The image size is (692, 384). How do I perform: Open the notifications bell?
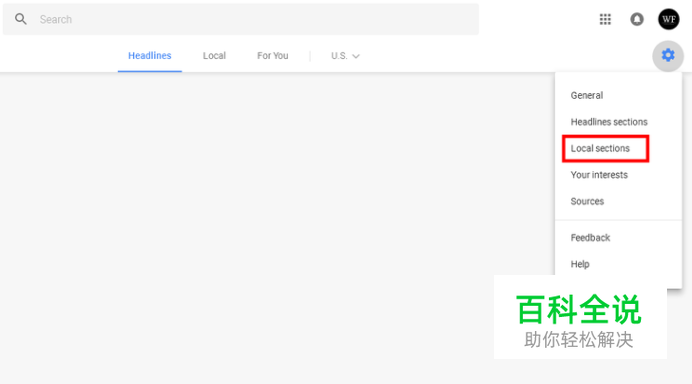[x=636, y=19]
